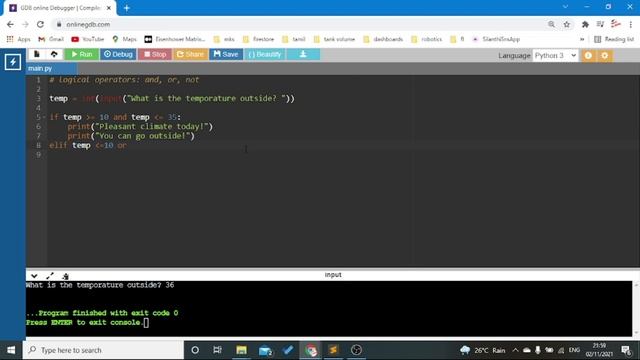Image resolution: width=640 pixels, height=360 pixels.
Task: Open OBS Studio from the taskbar
Action: click(x=356, y=350)
